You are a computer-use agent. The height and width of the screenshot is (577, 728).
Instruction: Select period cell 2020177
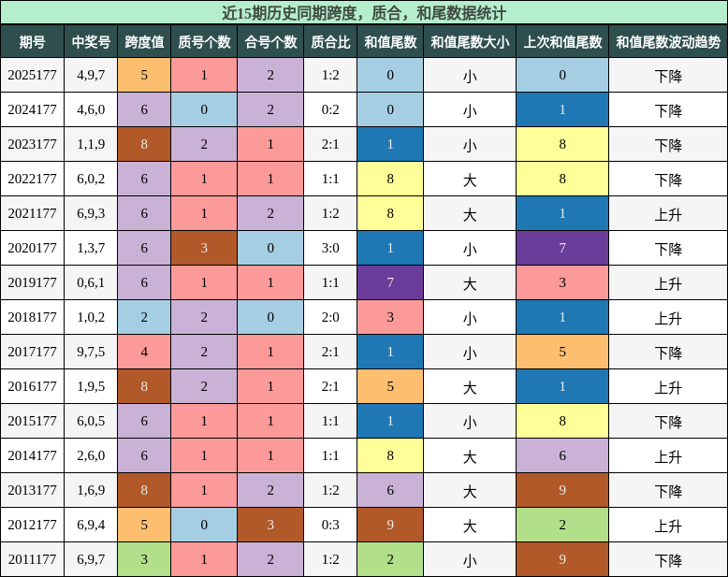32,248
